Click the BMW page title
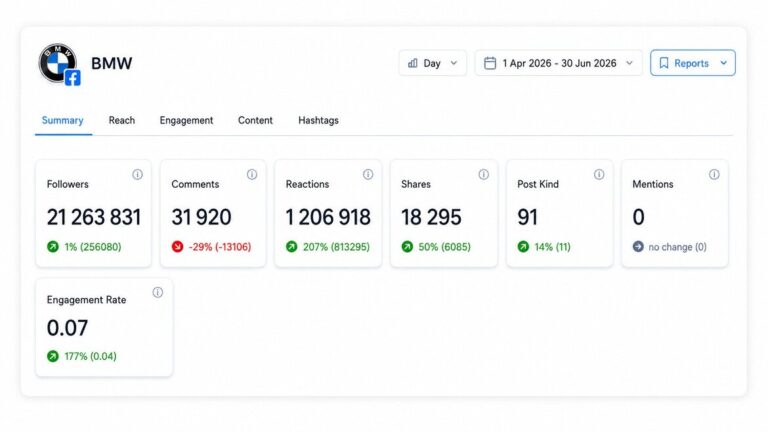 point(112,63)
